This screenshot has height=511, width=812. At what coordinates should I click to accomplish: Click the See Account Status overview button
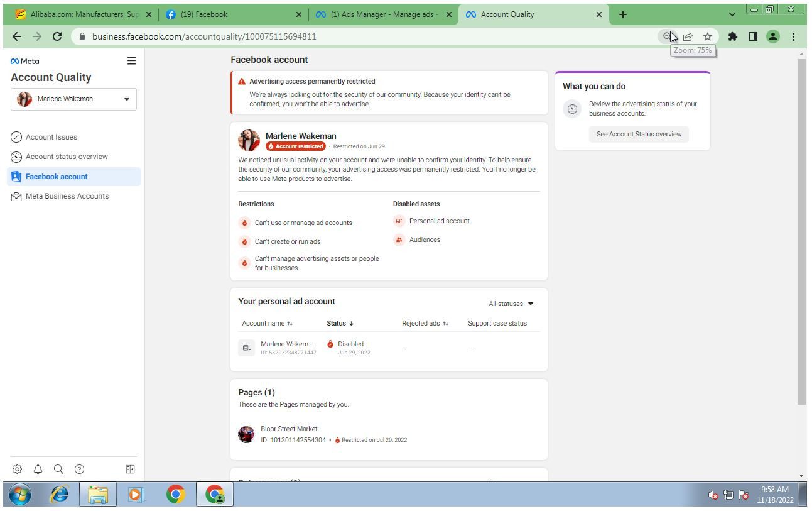(639, 134)
